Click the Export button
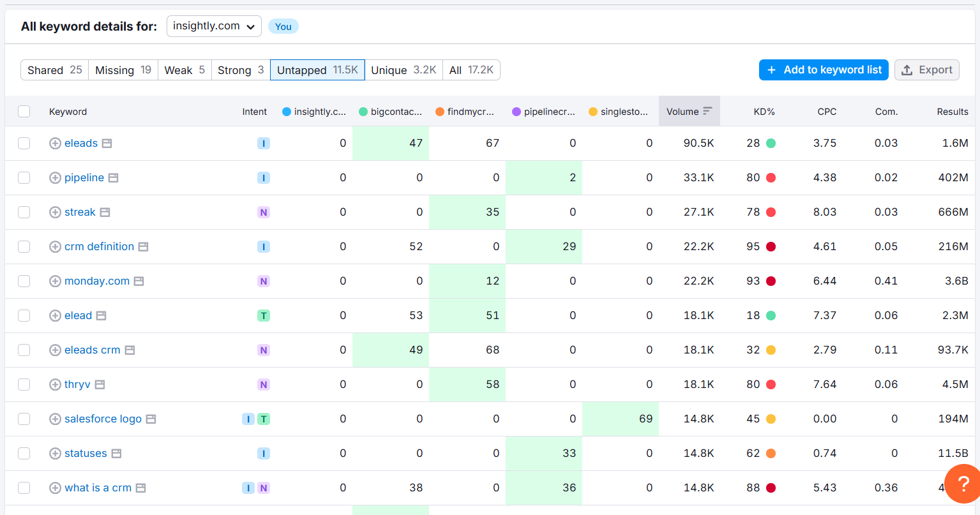The width and height of the screenshot is (980, 515). point(927,70)
